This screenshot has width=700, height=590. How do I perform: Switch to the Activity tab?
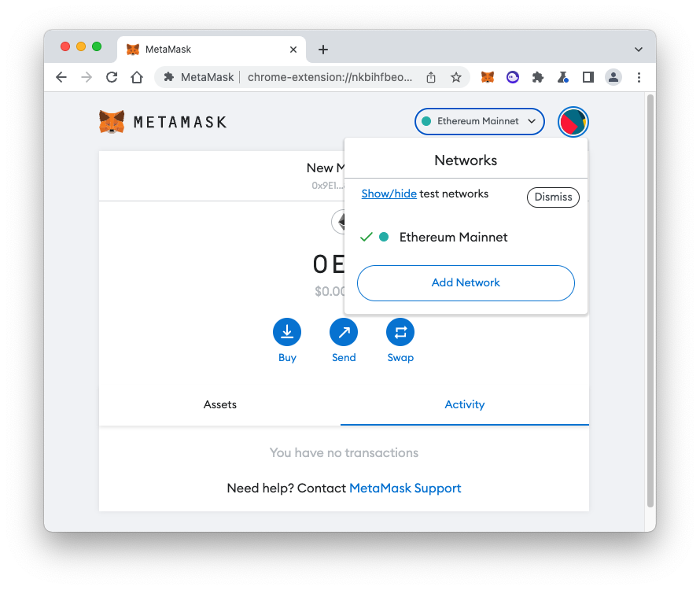pyautogui.click(x=465, y=404)
